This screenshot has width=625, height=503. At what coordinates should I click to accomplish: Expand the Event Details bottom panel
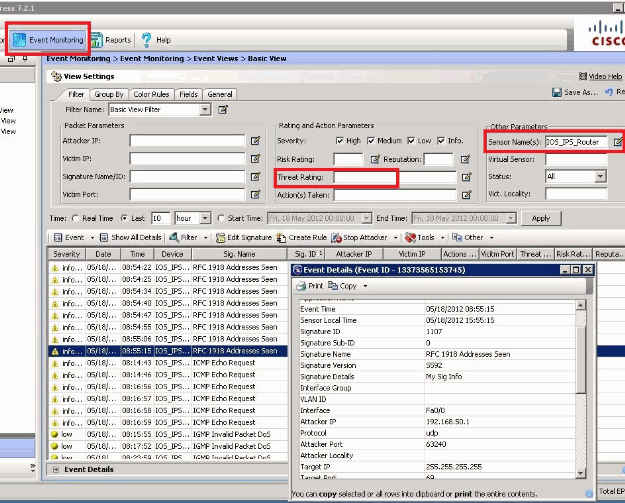click(56, 470)
